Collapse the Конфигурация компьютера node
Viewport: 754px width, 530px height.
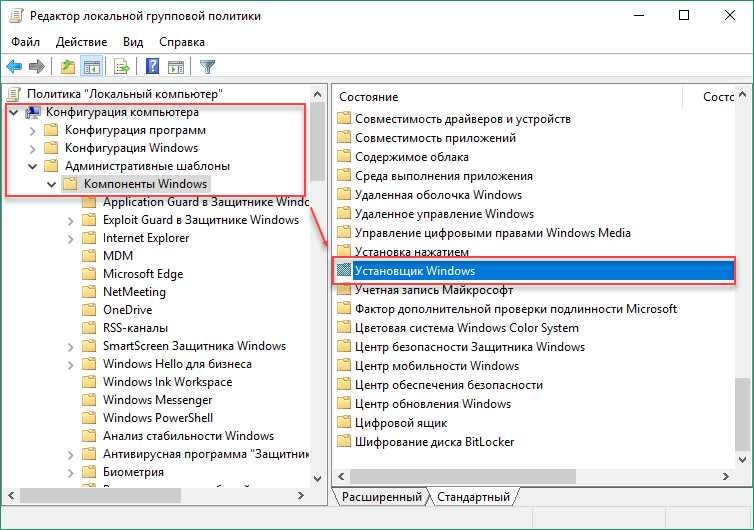14,113
